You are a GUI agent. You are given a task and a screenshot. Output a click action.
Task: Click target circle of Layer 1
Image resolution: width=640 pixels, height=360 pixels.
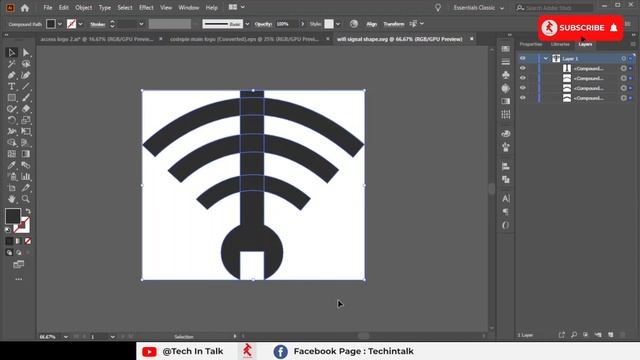click(623, 58)
